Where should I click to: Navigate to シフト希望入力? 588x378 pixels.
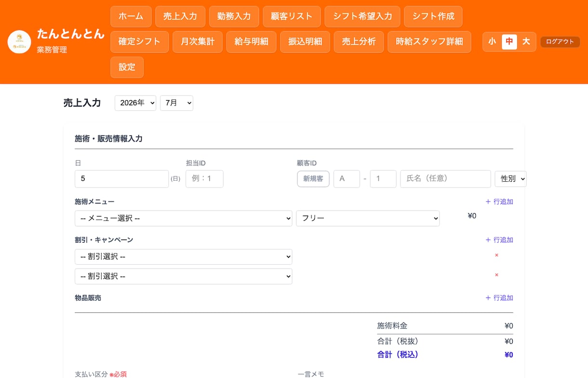[x=362, y=16]
